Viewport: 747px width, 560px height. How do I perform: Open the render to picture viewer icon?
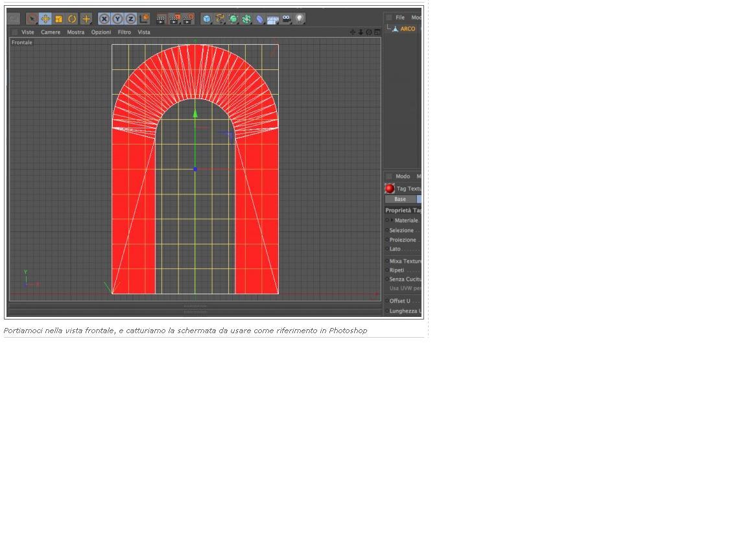click(x=174, y=19)
